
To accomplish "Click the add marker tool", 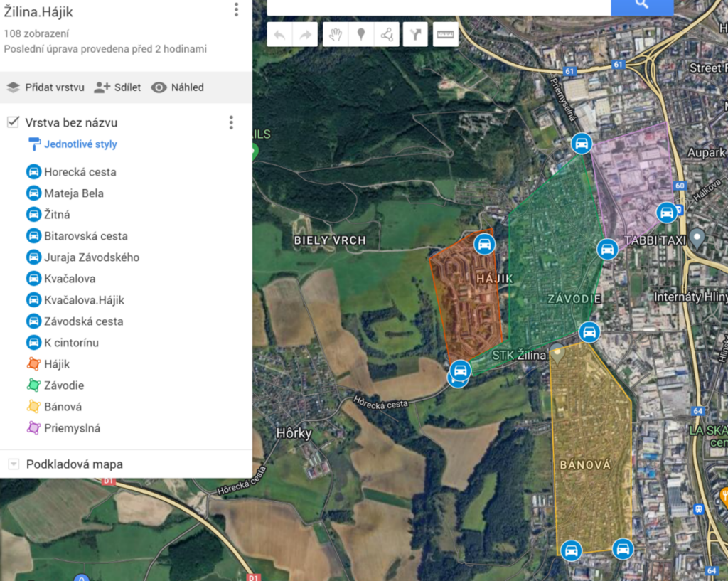I will pos(361,34).
